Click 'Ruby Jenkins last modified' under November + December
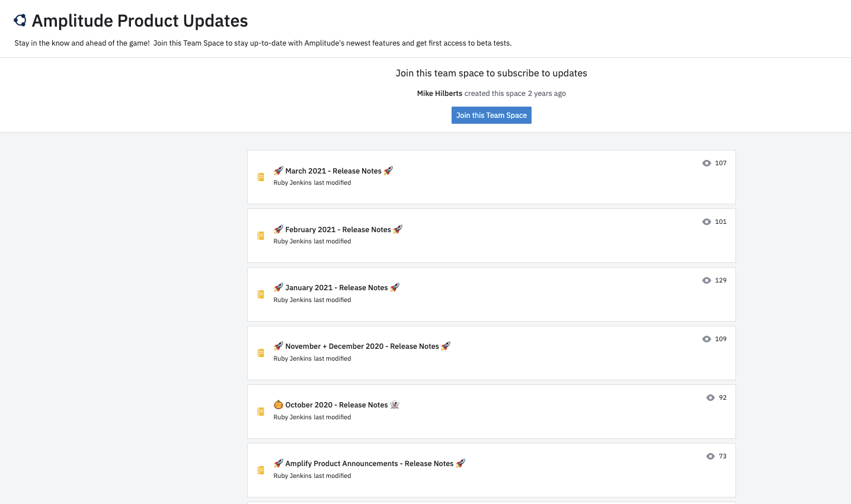 (x=312, y=359)
